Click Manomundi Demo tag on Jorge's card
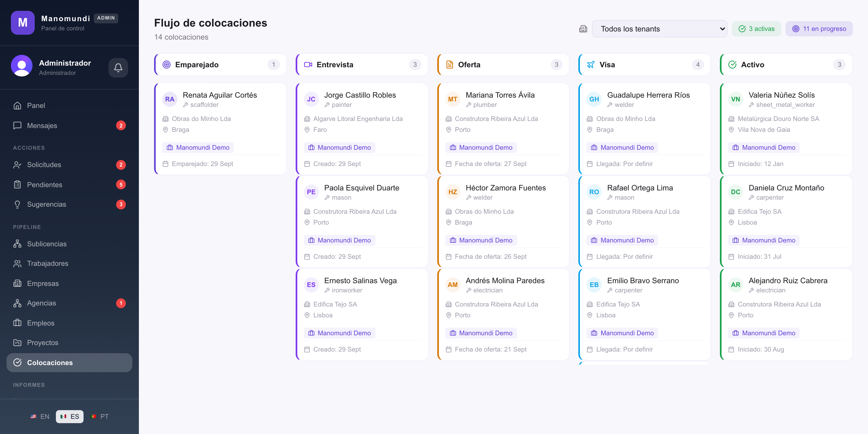The image size is (868, 434). [x=339, y=148]
